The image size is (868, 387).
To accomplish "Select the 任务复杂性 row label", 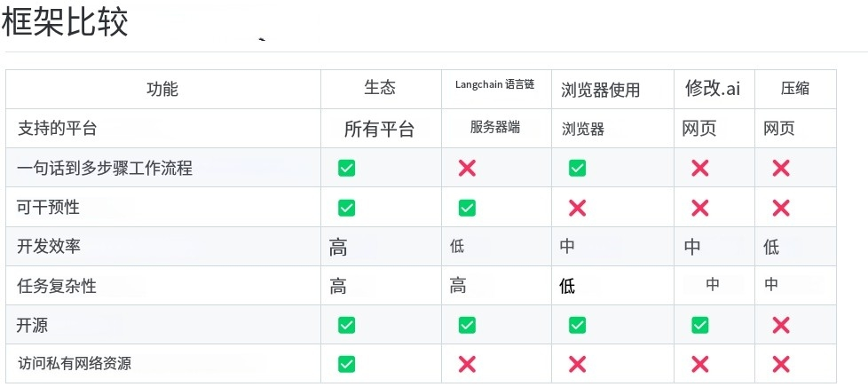I will (x=57, y=286).
